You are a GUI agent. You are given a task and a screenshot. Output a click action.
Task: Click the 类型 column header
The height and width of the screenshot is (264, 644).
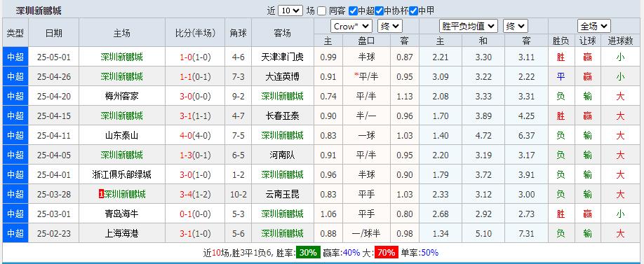point(15,33)
